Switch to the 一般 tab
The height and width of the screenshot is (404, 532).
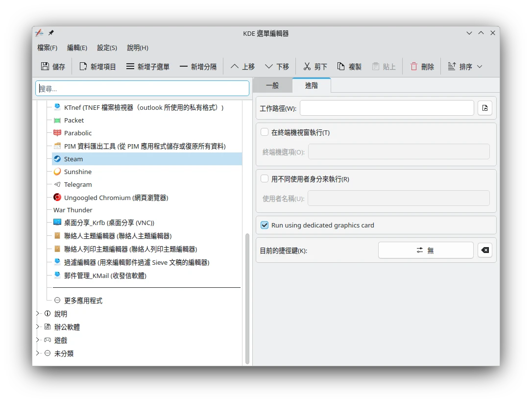coord(272,85)
